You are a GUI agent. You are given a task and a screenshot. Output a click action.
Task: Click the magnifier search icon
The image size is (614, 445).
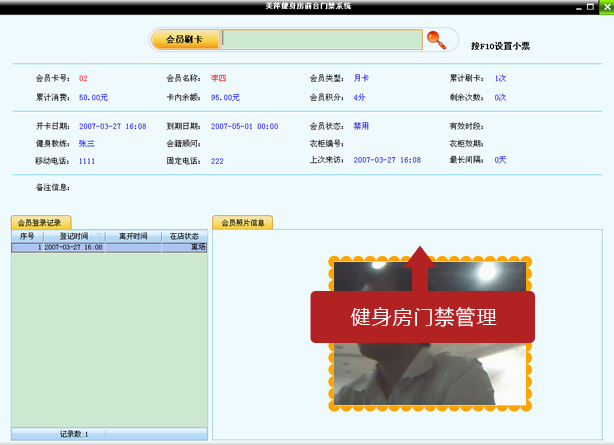(x=436, y=40)
